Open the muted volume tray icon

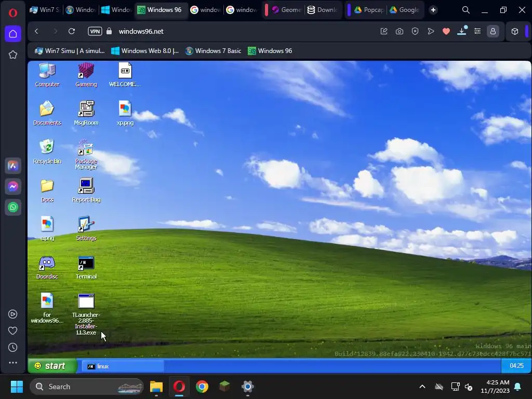[469, 387]
